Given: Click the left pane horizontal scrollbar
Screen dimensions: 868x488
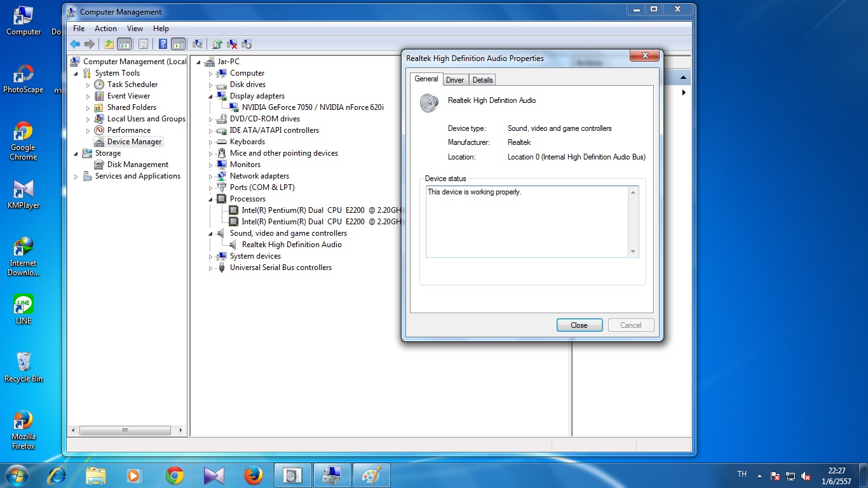Looking at the screenshot, I should pyautogui.click(x=126, y=430).
